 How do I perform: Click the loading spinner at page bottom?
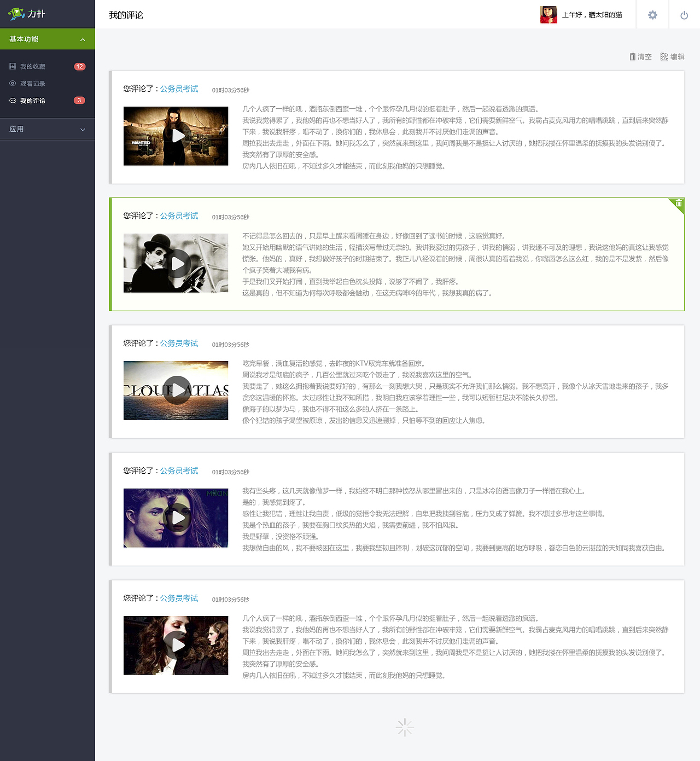tap(405, 727)
